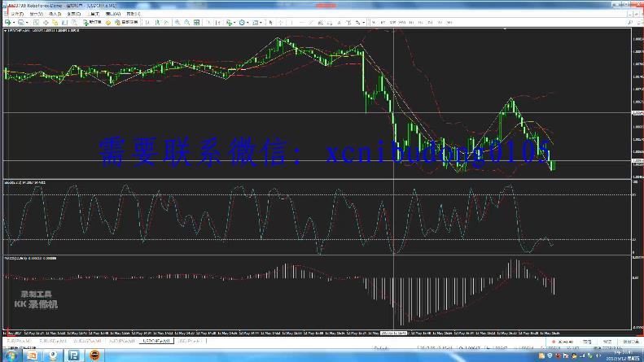Toggle the Data Window panel
Screen dimensions: 644x362
(46, 23)
